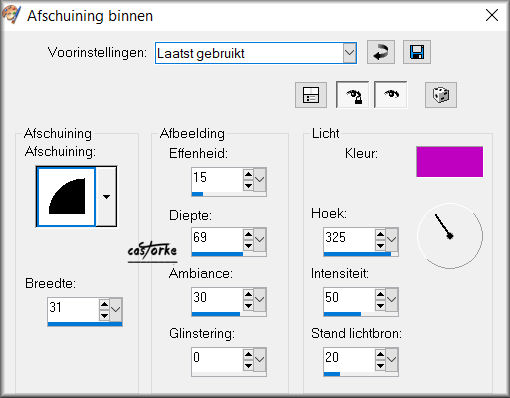
Task: Click the Licht Kleur magenta color swatch
Action: tap(449, 162)
